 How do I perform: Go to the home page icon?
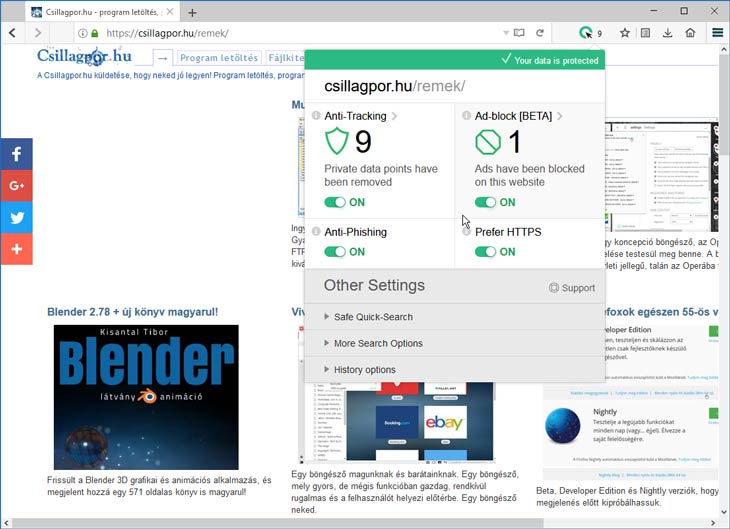pyautogui.click(x=690, y=33)
